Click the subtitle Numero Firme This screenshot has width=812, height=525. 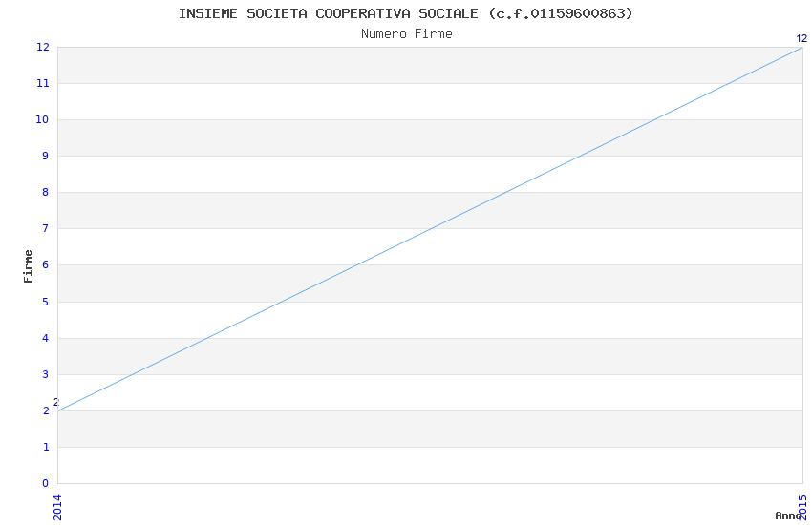pyautogui.click(x=407, y=34)
